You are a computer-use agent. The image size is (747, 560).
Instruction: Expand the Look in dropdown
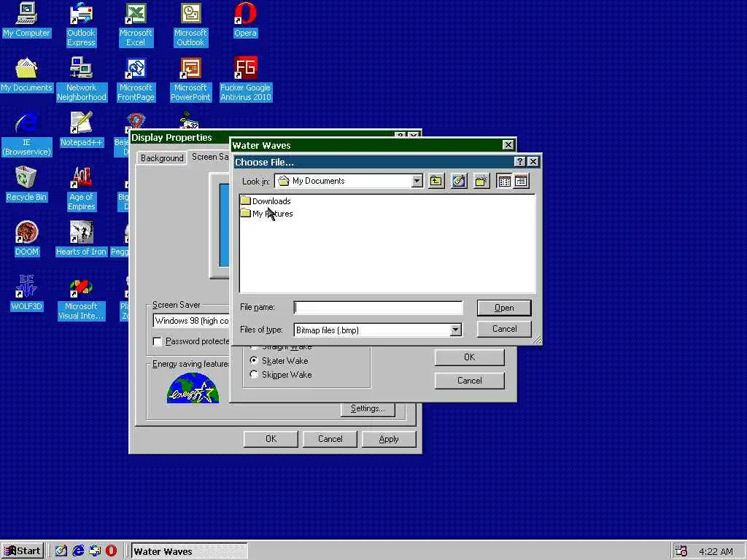coord(417,181)
